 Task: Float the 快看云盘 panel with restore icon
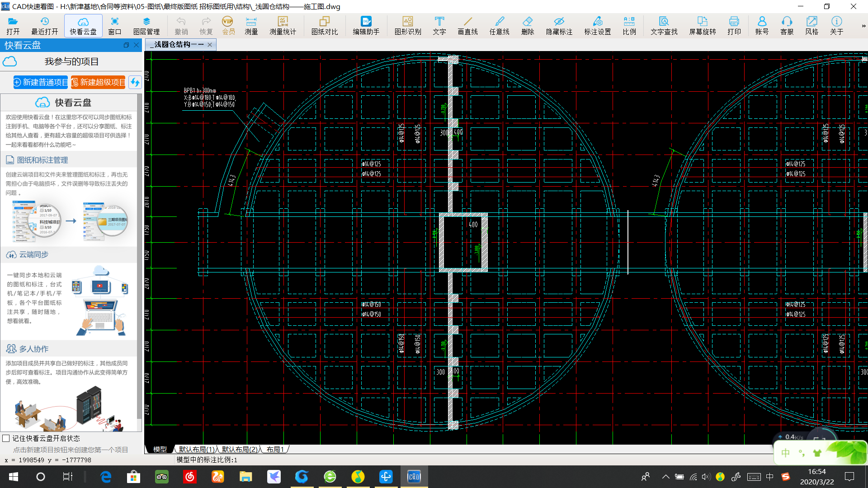[126, 45]
